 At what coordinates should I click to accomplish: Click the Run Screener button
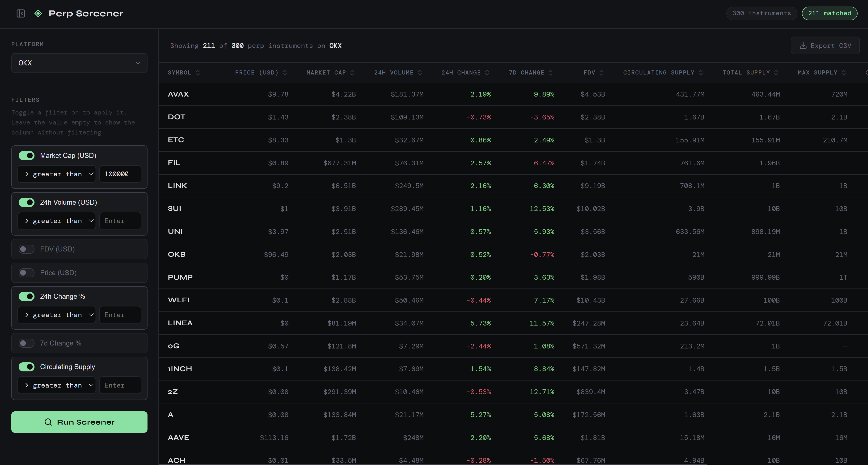point(79,422)
